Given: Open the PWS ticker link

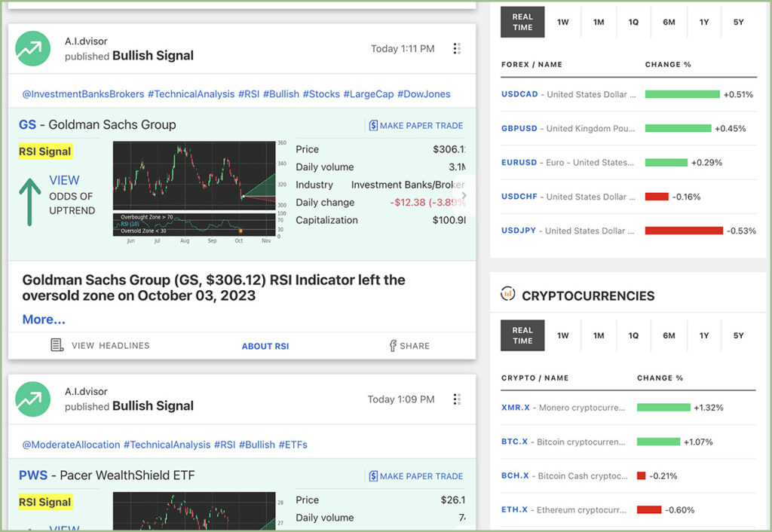Looking at the screenshot, I should (x=33, y=475).
